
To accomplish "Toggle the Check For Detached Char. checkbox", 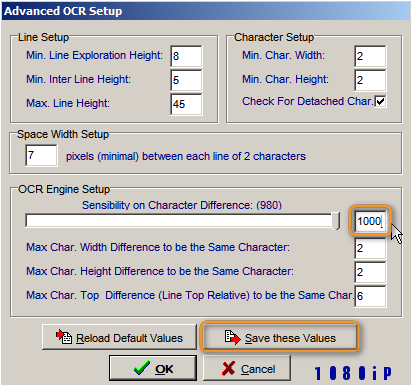I will click(380, 101).
